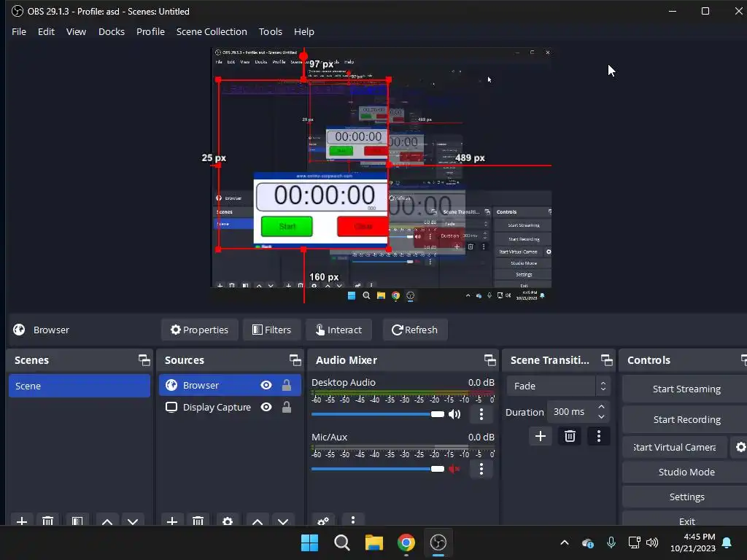
Task: Select the Display Capture source
Action: pos(230,407)
